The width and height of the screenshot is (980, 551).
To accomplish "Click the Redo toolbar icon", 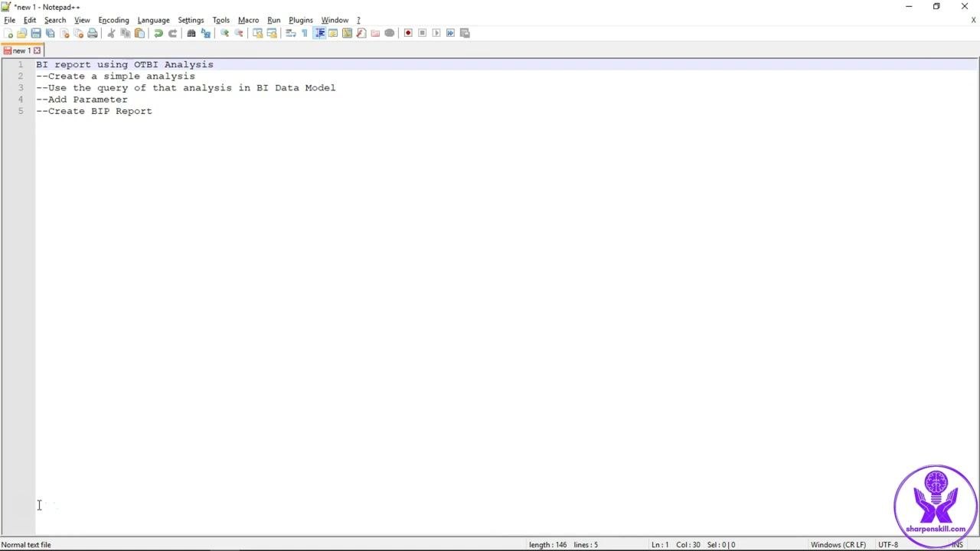I will [172, 33].
